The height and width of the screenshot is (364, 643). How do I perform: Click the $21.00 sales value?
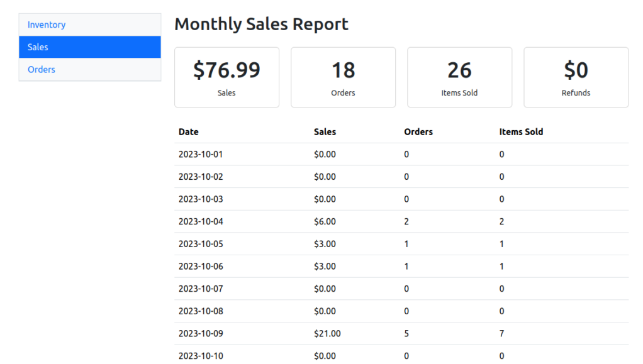click(x=327, y=334)
